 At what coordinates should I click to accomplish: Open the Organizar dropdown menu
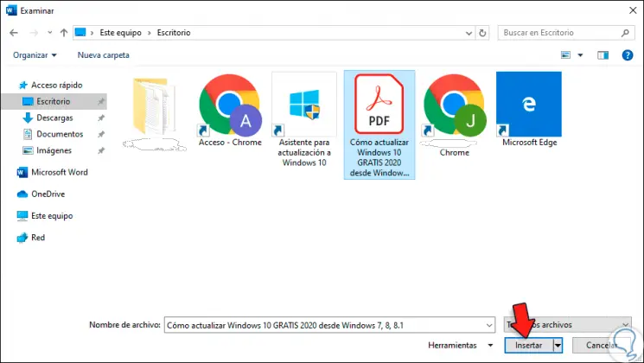coord(35,54)
